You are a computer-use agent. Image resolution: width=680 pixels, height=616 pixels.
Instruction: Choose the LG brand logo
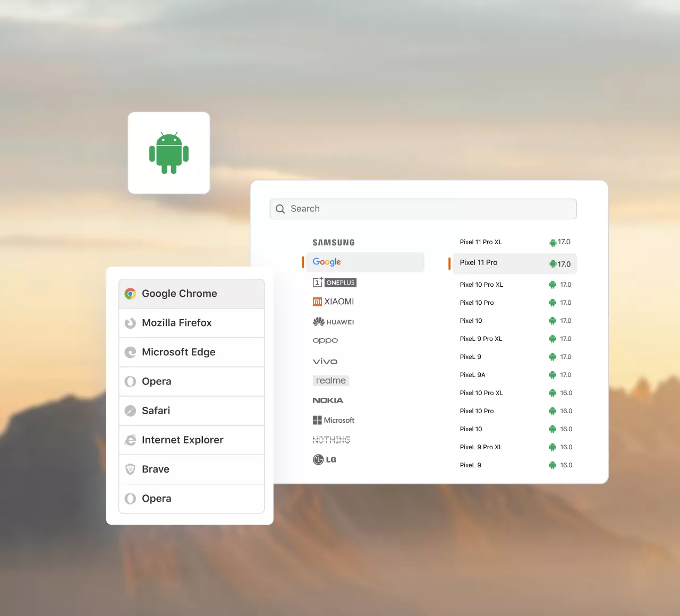tap(325, 459)
